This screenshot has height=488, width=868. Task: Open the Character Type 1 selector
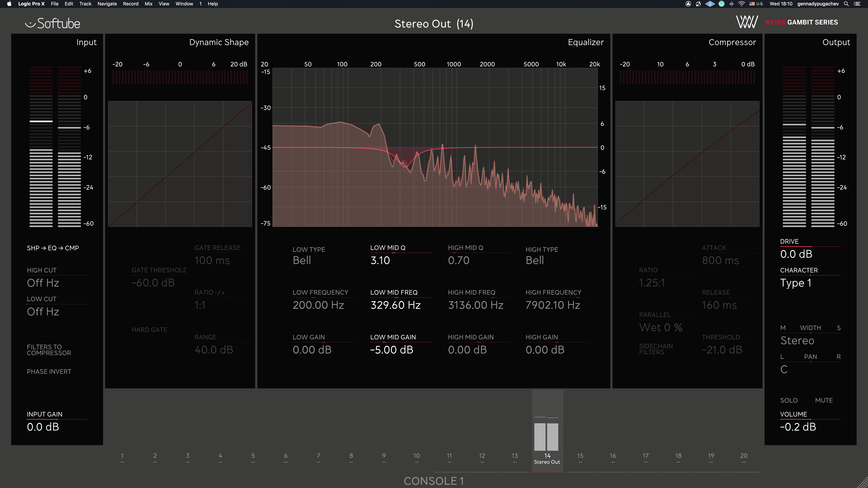(x=796, y=283)
